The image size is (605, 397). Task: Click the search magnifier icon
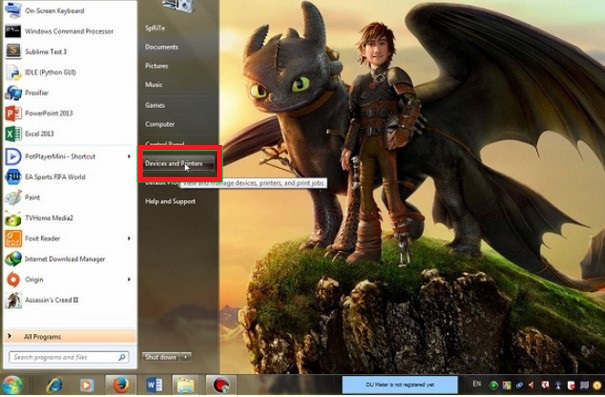click(122, 357)
